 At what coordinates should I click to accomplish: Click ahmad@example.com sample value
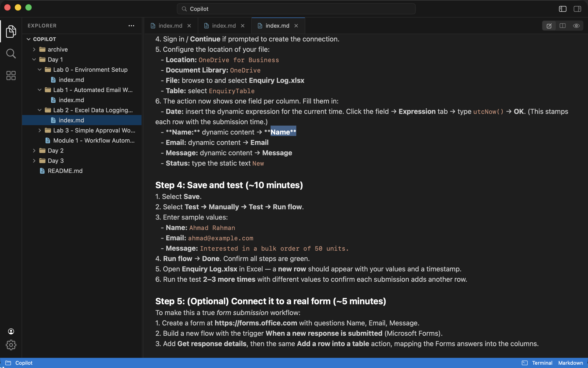point(220,238)
